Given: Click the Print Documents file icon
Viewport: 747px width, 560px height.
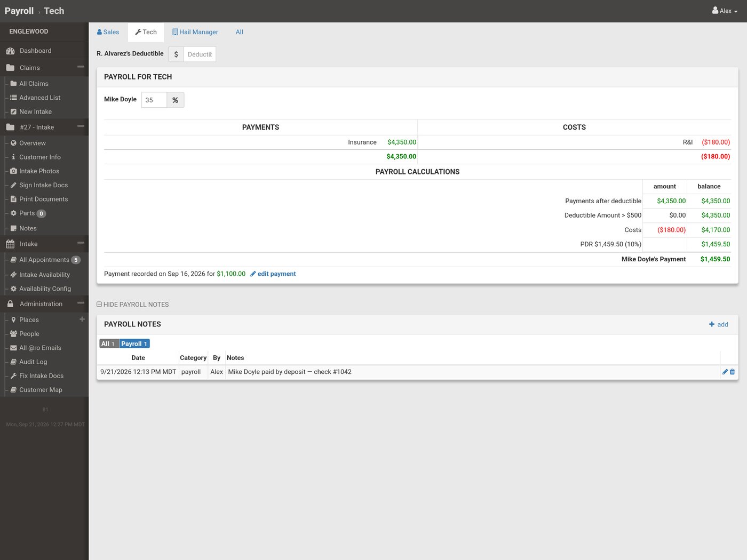Looking at the screenshot, I should pos(13,199).
